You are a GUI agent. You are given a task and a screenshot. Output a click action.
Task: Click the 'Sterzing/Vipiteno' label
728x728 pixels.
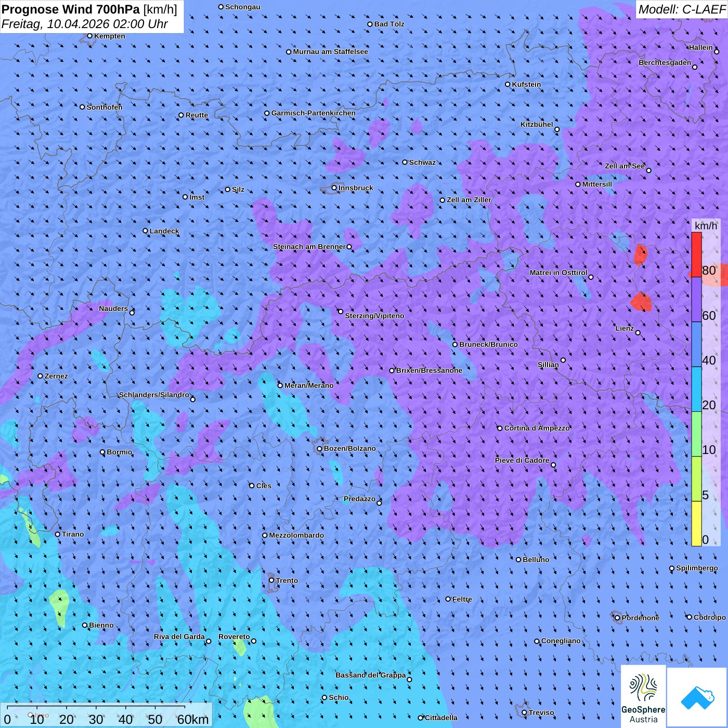click(374, 316)
